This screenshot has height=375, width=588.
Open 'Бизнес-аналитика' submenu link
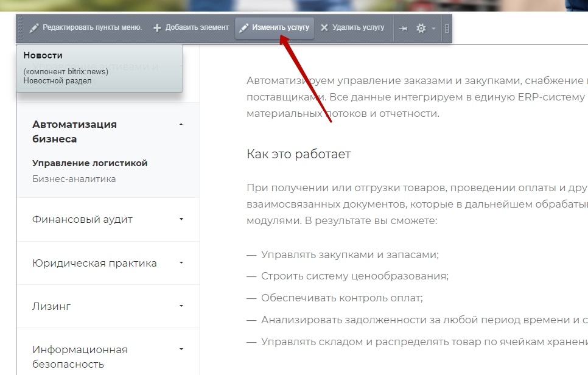tap(74, 179)
